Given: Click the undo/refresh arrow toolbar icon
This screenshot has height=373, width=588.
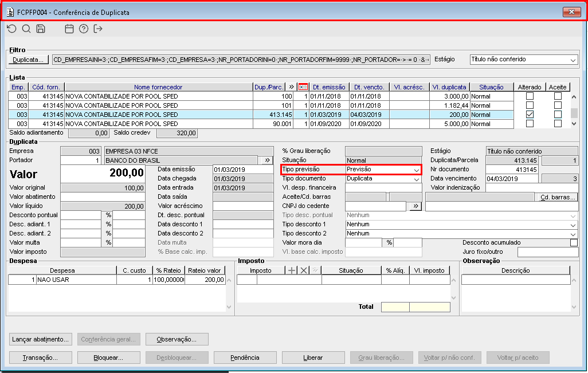Looking at the screenshot, I should (x=11, y=29).
